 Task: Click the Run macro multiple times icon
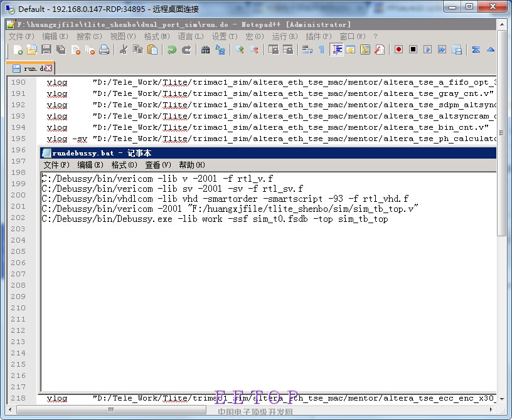click(x=442, y=50)
